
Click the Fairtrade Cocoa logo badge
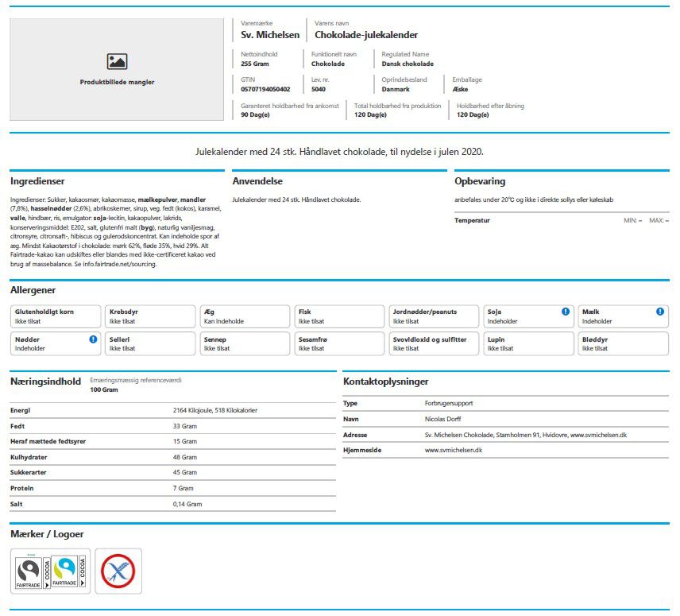(50, 571)
